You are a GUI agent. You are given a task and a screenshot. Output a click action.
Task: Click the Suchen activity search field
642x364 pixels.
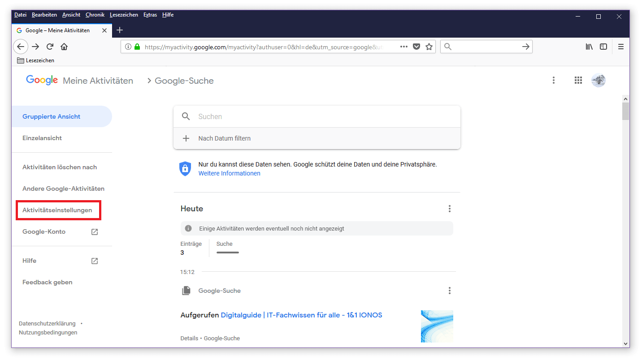click(x=323, y=116)
